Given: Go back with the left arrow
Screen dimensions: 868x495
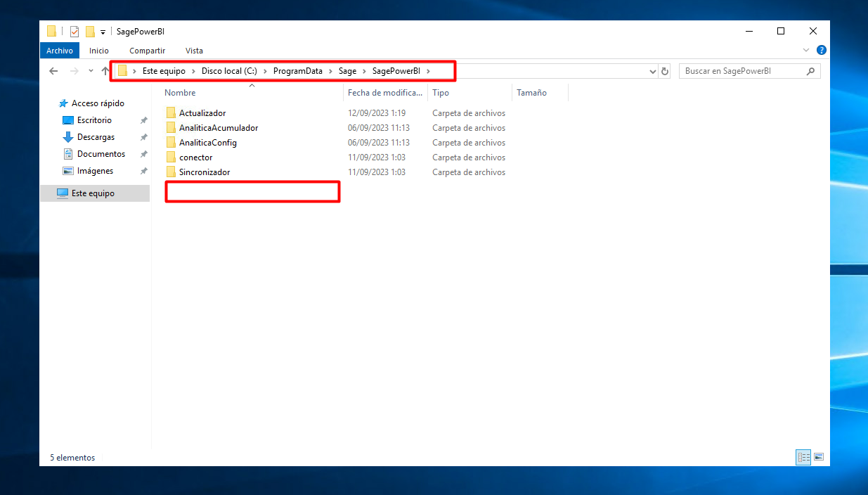Looking at the screenshot, I should coord(53,71).
